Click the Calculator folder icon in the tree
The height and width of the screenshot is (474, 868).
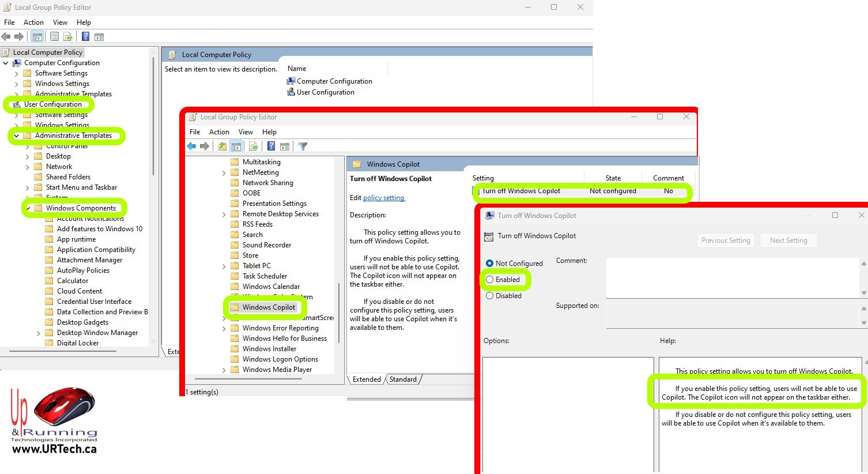(x=49, y=281)
